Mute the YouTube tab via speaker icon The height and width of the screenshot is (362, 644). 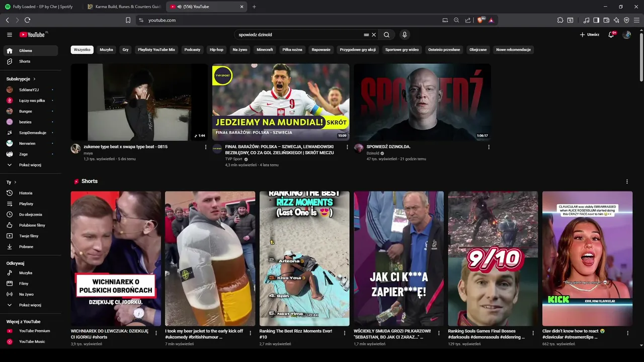179,7
